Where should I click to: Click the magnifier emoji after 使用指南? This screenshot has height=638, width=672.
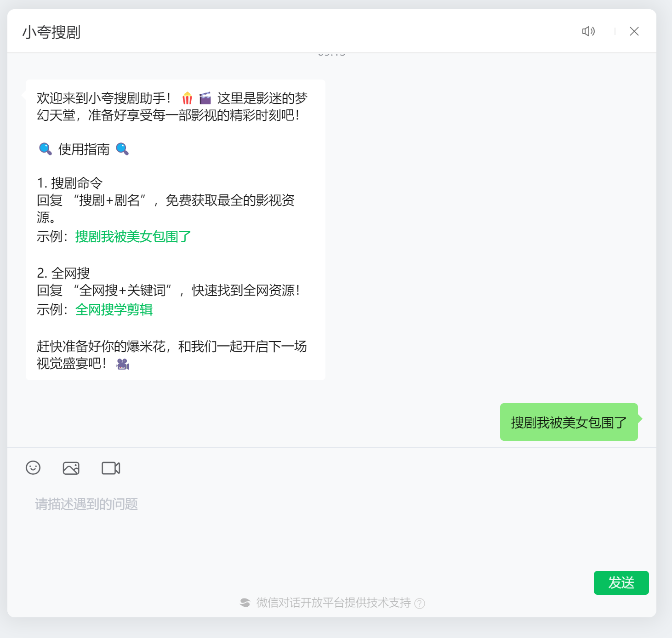122,149
